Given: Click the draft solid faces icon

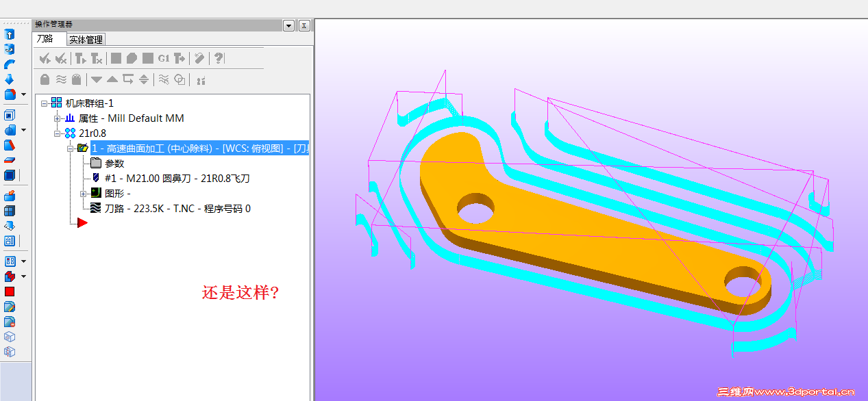Looking at the screenshot, I should coord(10,145).
